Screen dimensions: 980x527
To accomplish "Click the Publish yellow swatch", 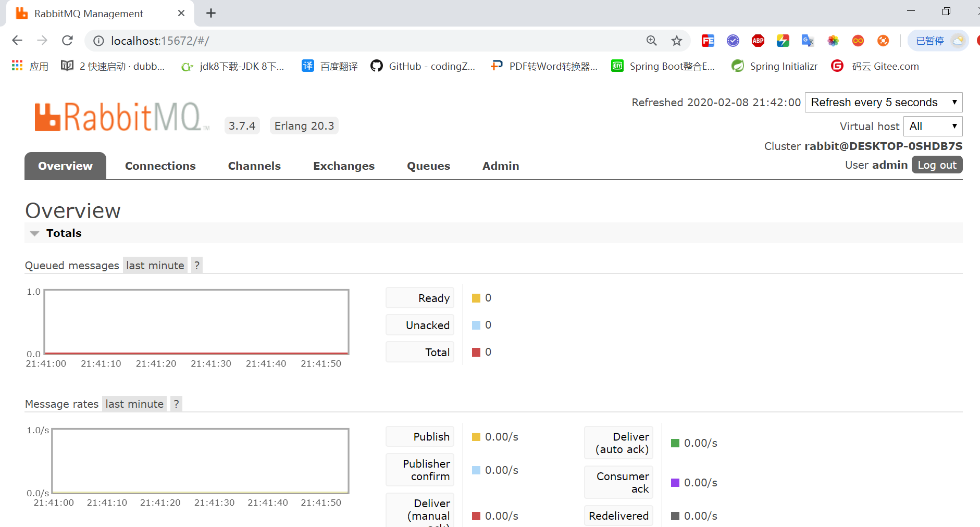I will (476, 437).
